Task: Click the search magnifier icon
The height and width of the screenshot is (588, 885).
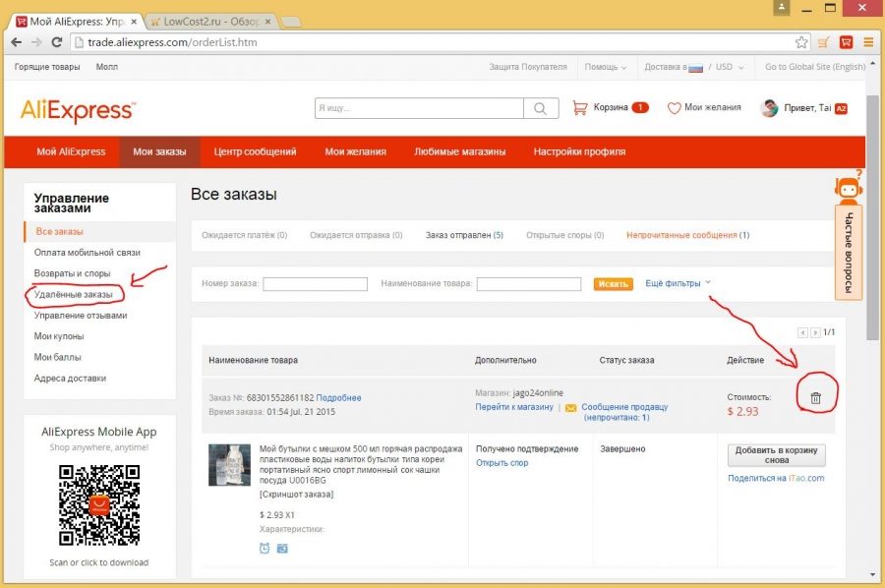Action: [540, 108]
